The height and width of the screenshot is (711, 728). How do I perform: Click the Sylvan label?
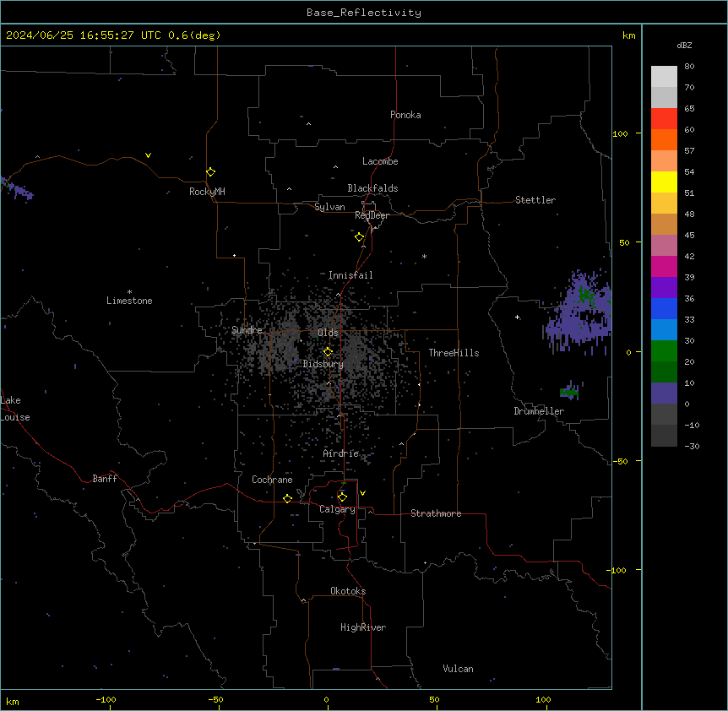point(329,208)
